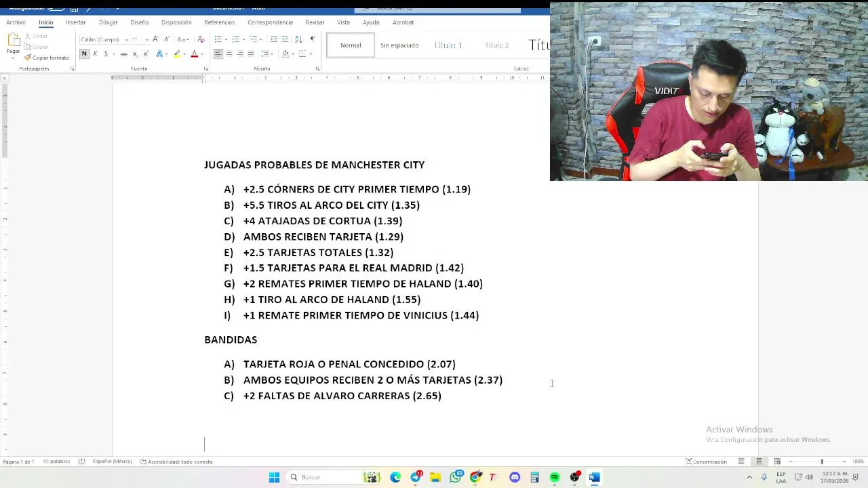Open Spotify from the taskbar

tap(555, 477)
